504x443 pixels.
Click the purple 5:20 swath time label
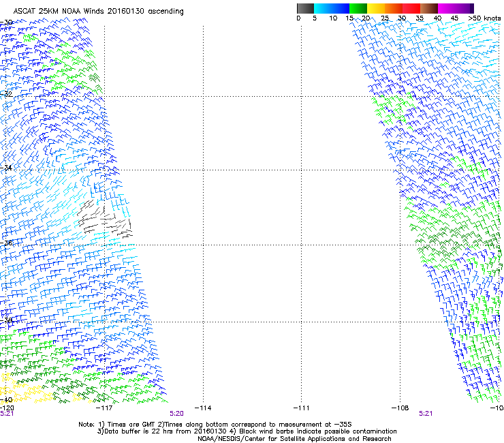pos(177,414)
